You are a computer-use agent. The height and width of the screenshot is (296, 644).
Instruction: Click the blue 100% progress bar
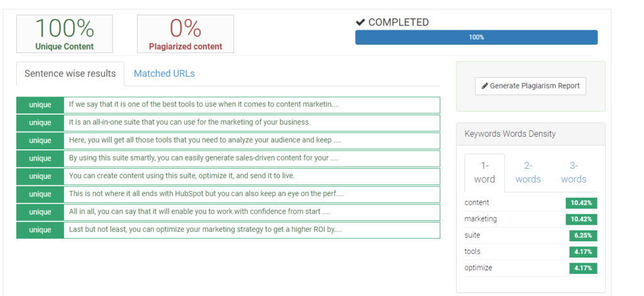[x=476, y=37]
